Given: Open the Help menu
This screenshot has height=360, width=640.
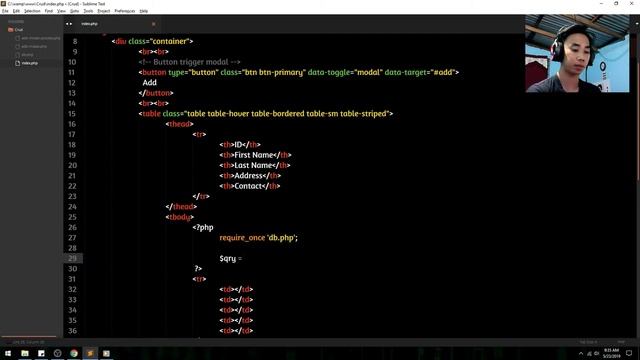Looking at the screenshot, I should (144, 11).
